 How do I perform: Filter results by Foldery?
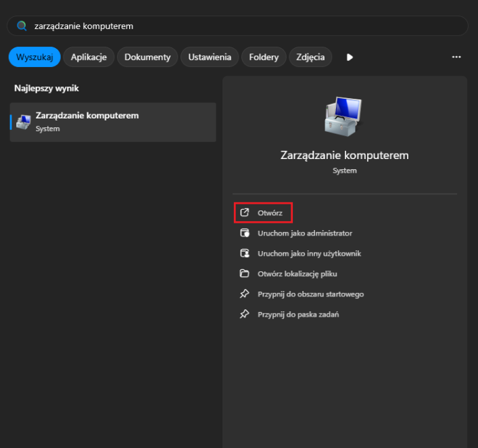[264, 57]
